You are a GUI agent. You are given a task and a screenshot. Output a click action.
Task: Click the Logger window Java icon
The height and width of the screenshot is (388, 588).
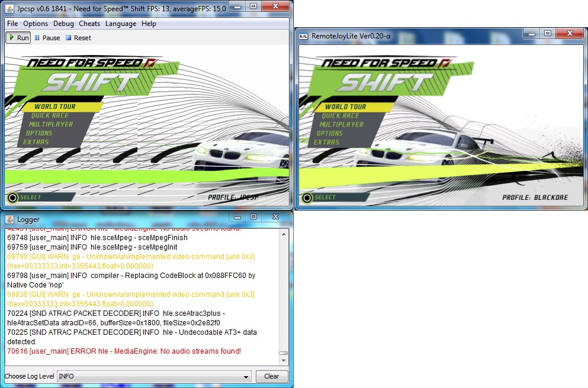[x=10, y=219]
